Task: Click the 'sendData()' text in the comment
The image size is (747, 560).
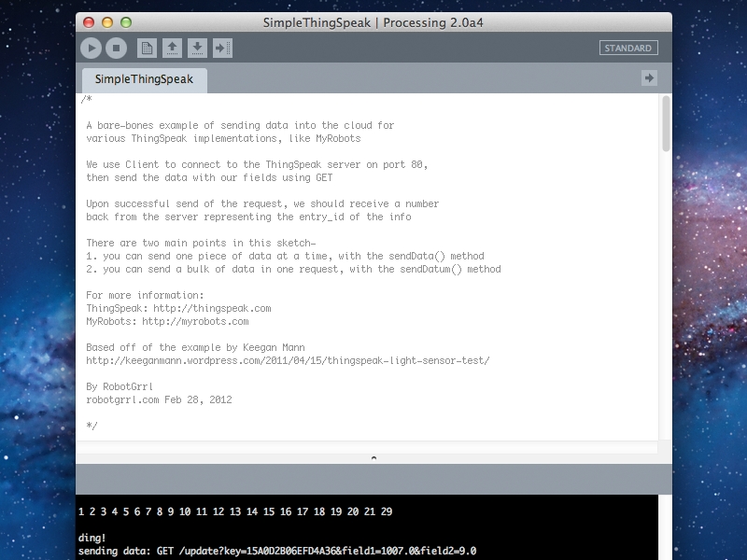Action: [x=416, y=256]
